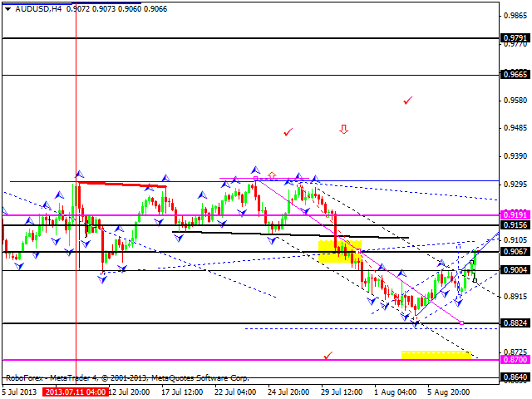532x399 pixels.
Task: Click the yellow rectangle above the 0.8700 line
Action: click(436, 355)
